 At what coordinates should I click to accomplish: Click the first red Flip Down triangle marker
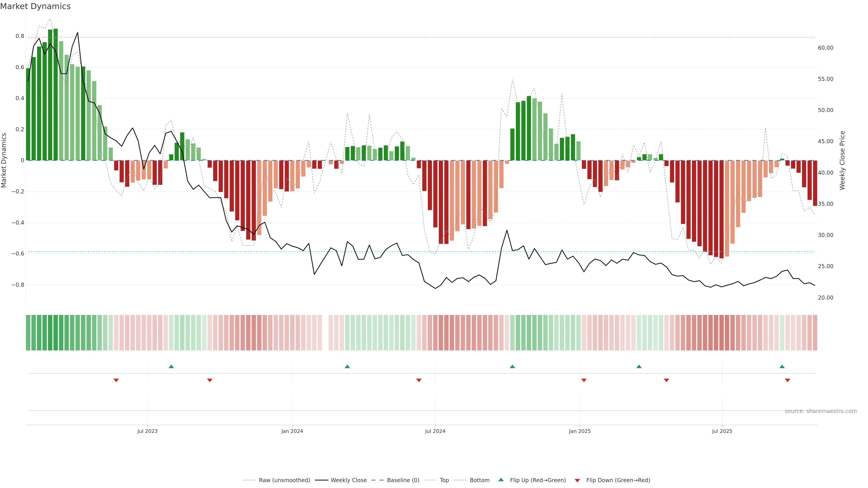point(116,380)
